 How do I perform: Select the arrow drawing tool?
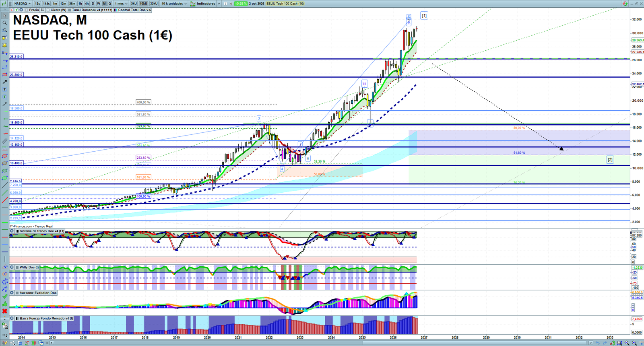coord(4,82)
